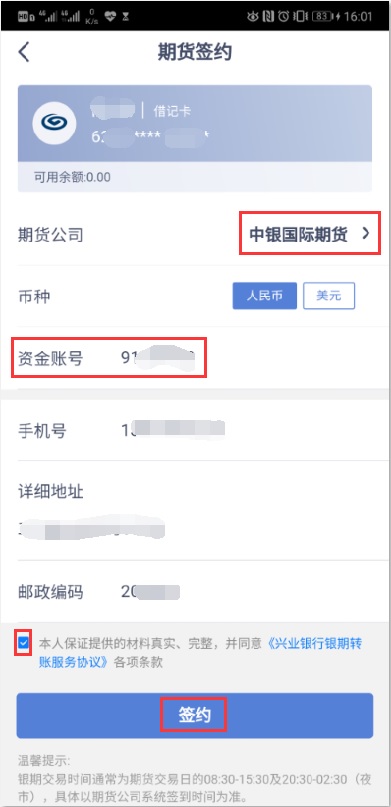Select 人民币 currency option
The height and width of the screenshot is (807, 391).
[x=264, y=296]
